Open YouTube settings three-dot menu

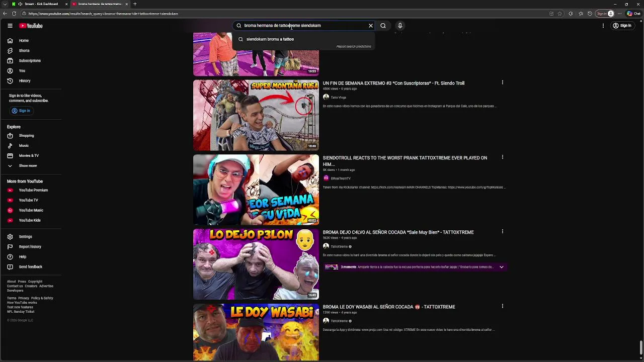(x=603, y=26)
